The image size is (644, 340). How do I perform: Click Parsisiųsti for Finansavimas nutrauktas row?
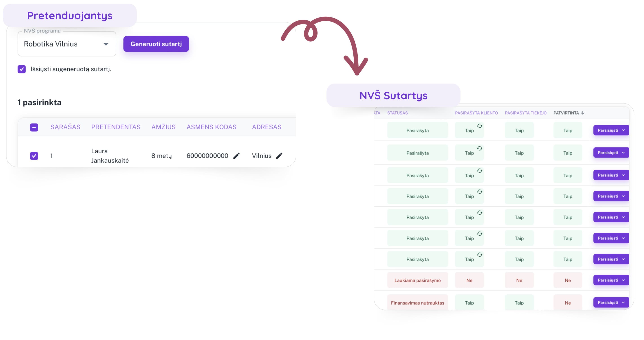point(611,302)
